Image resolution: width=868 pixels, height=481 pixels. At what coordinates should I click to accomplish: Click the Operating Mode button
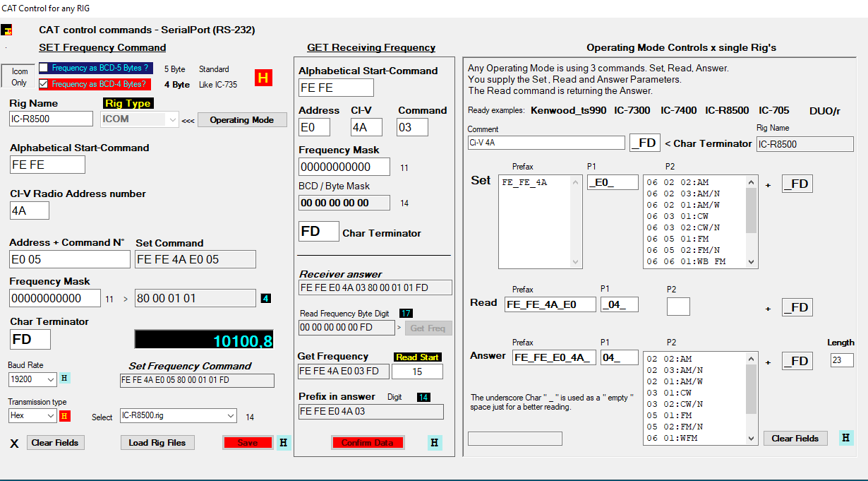(x=242, y=120)
